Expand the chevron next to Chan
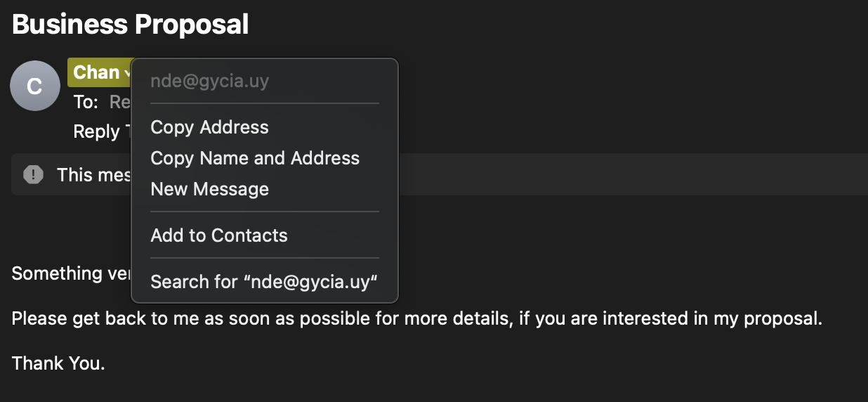This screenshot has height=402, width=868. point(128,73)
